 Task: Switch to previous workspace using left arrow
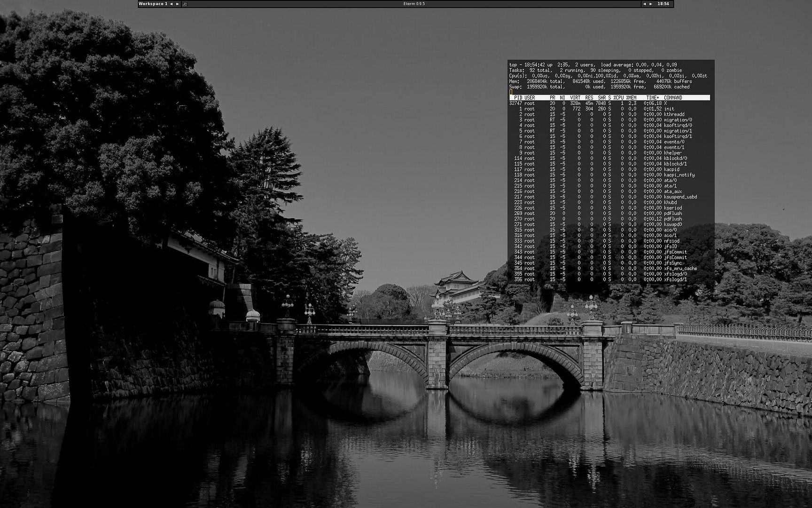click(x=171, y=4)
